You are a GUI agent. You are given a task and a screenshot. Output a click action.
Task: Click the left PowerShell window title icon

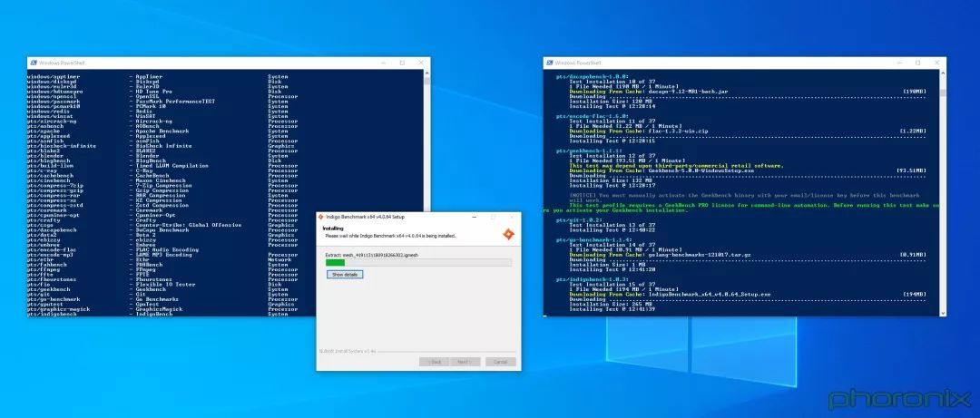pos(34,63)
